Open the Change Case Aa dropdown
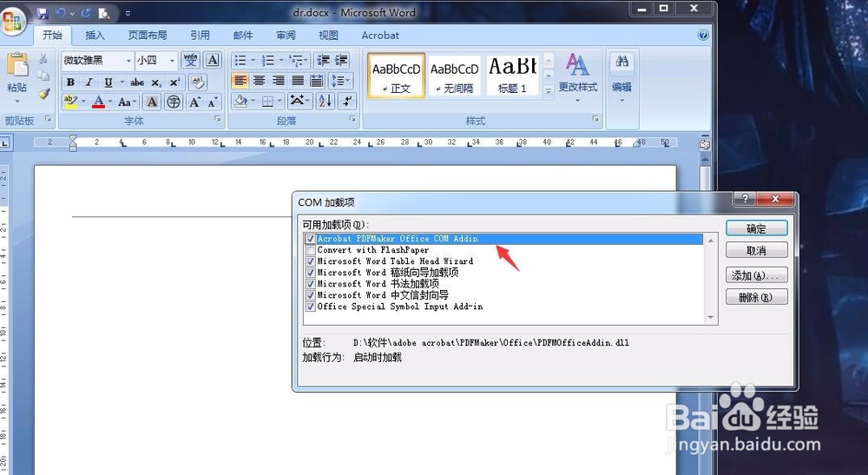Viewport: 868px width, 475px height. tap(126, 102)
